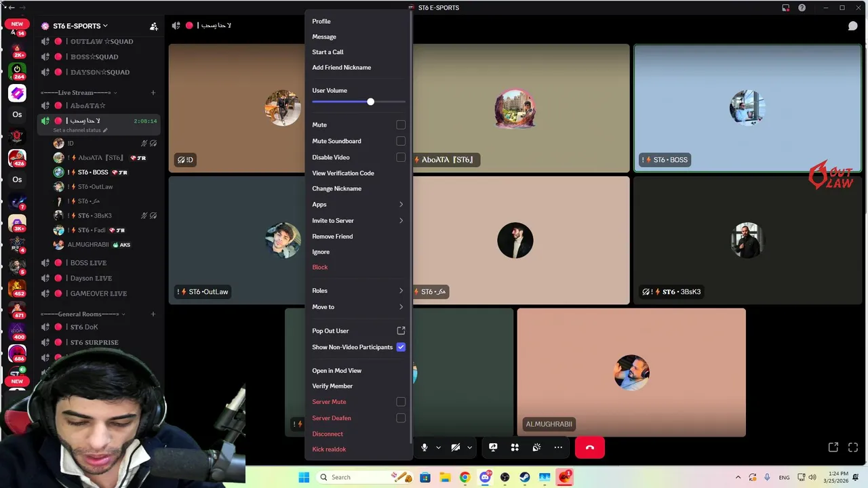868x488 pixels.
Task: Open the soundboard in call controls
Action: pos(536,447)
